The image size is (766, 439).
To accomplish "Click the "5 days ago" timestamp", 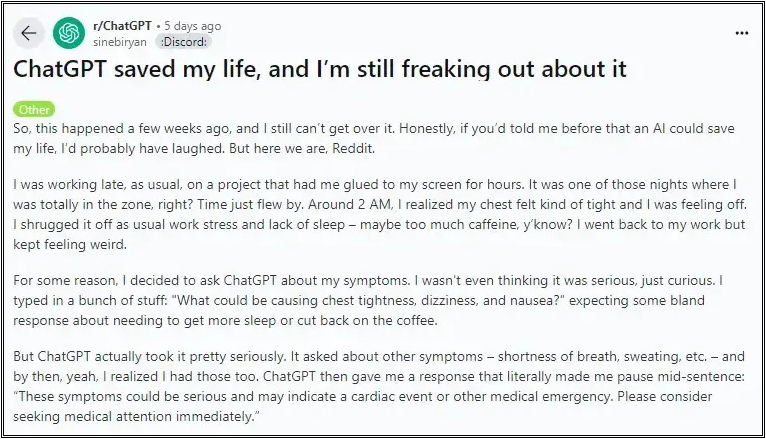I will tap(192, 26).
